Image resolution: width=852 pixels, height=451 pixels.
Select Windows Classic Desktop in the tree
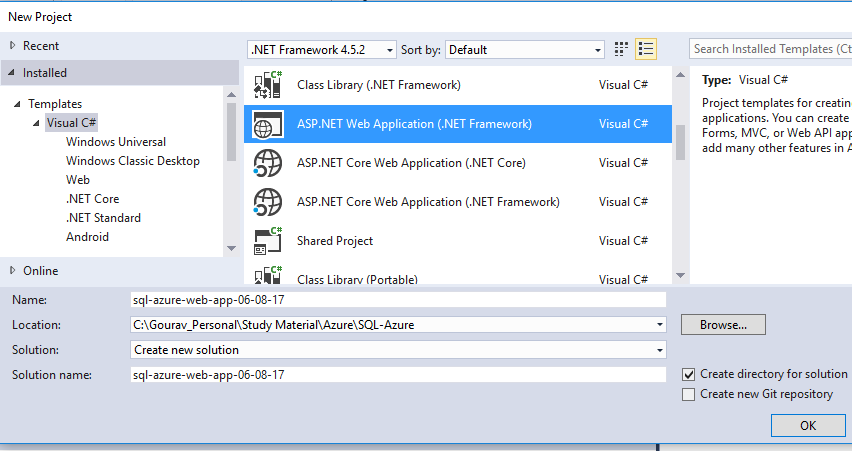132,161
